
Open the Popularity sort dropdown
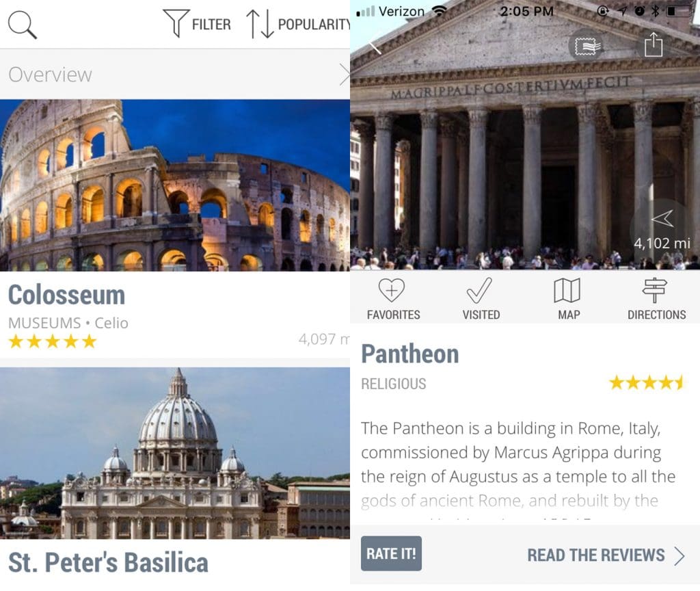[x=313, y=24]
